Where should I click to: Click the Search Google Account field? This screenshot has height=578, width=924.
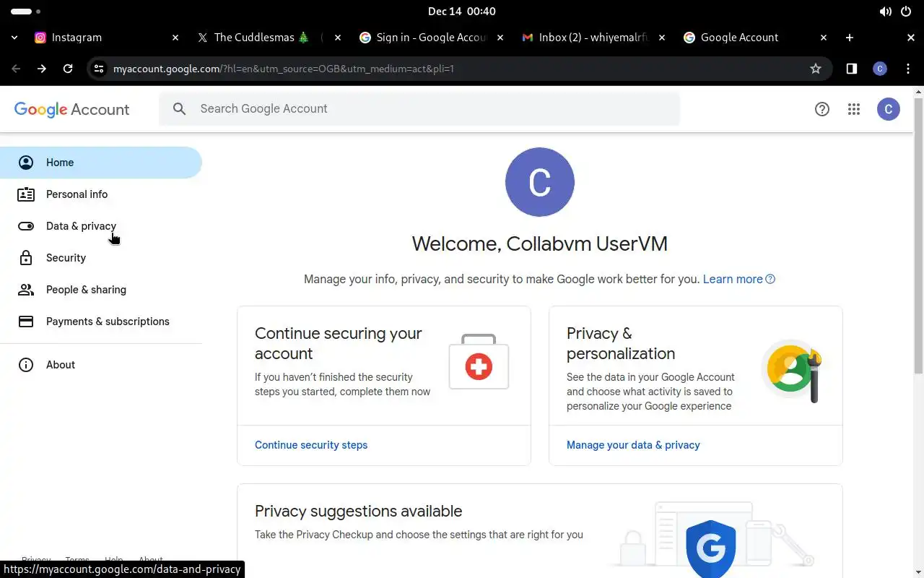pos(419,108)
